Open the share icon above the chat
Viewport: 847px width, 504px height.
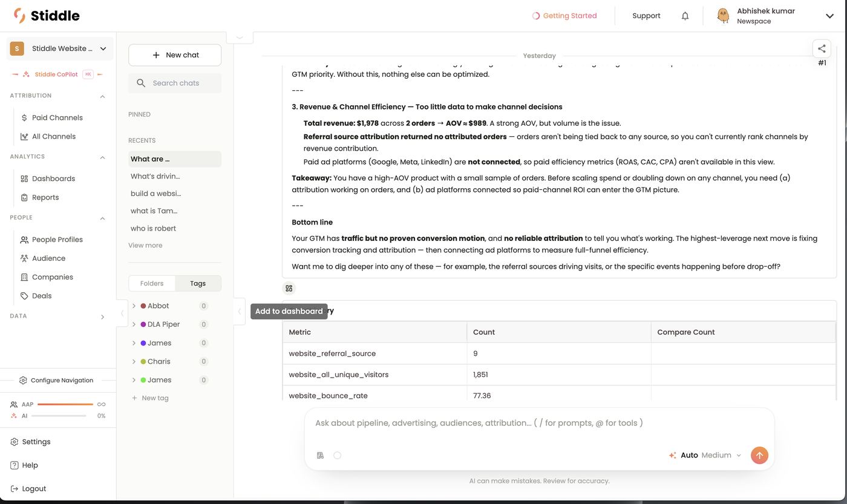822,48
